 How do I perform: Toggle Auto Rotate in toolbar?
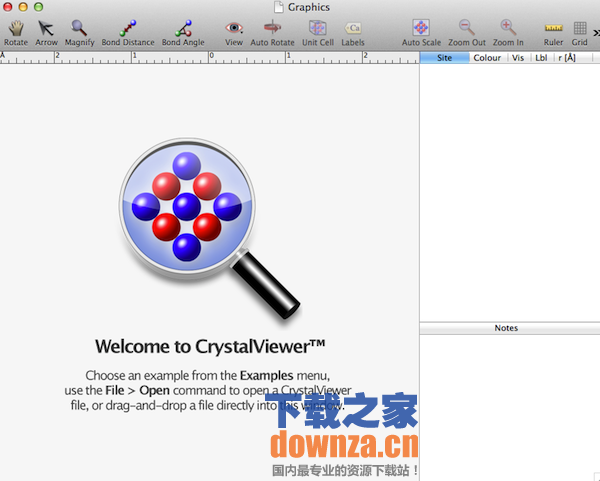pos(272,33)
